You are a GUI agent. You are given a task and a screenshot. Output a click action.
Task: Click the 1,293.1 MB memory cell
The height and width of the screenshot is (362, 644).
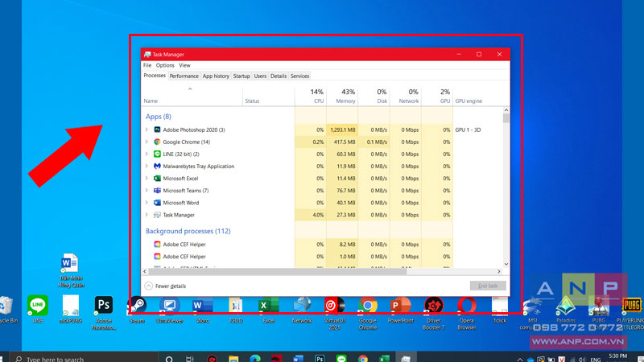pyautogui.click(x=342, y=130)
